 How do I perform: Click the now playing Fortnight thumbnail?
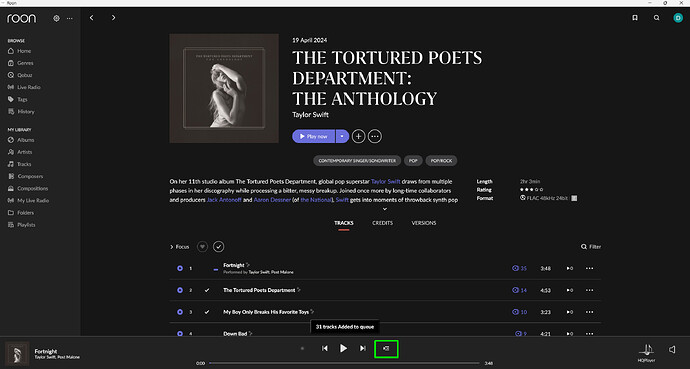coord(17,354)
